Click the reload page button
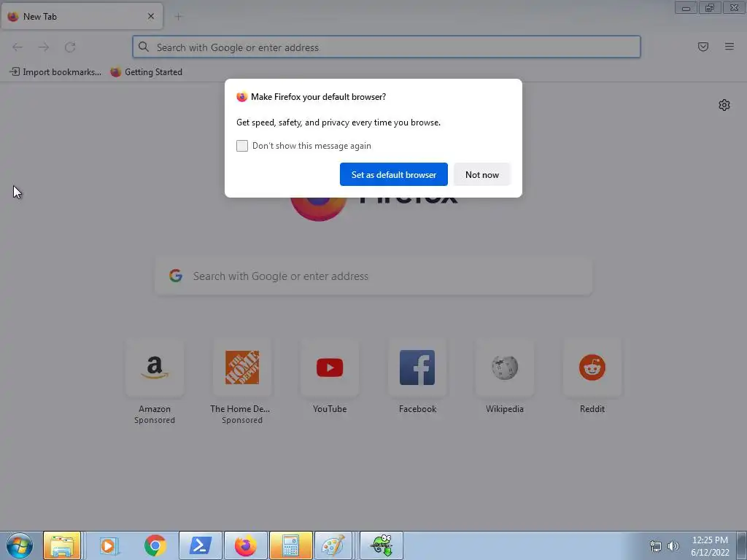This screenshot has height=560, width=747. (70, 47)
